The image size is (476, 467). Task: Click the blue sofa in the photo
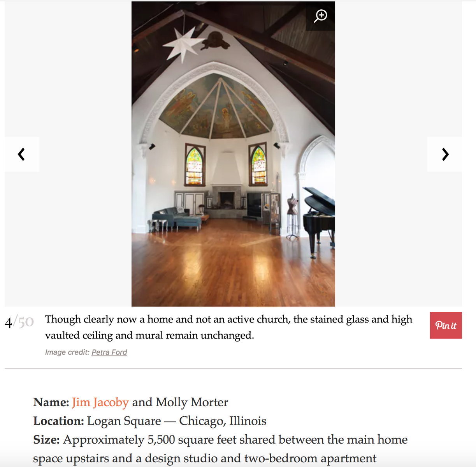click(177, 219)
